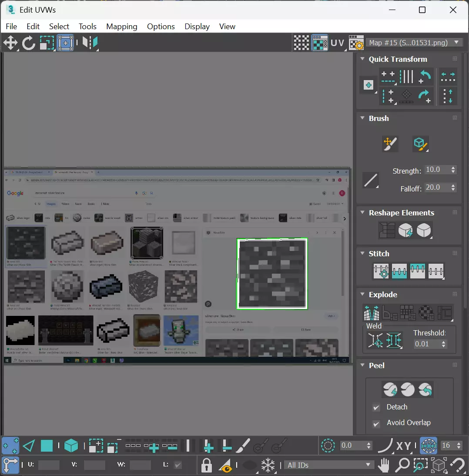
Task: Click the Mirror horizontal tool icon
Action: tap(90, 43)
